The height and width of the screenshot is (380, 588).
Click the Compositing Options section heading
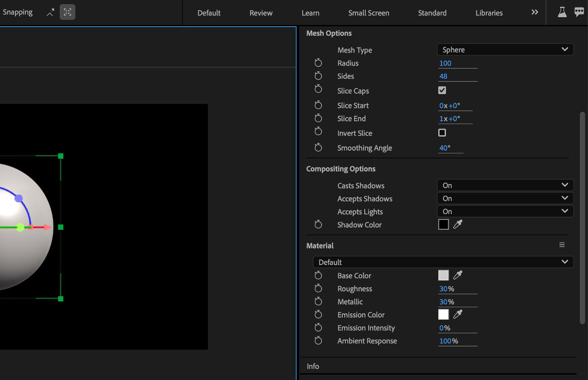point(341,169)
